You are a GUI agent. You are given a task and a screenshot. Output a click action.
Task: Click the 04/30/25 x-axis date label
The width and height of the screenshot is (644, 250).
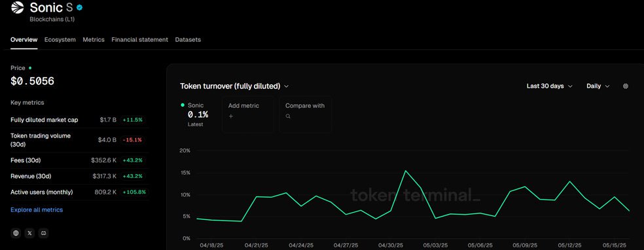[x=390, y=245]
